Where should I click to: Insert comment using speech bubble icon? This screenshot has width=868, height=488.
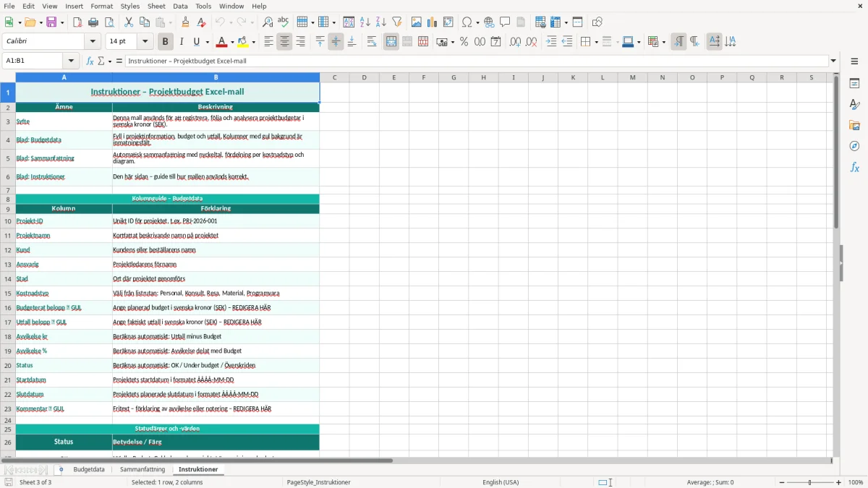pos(505,22)
